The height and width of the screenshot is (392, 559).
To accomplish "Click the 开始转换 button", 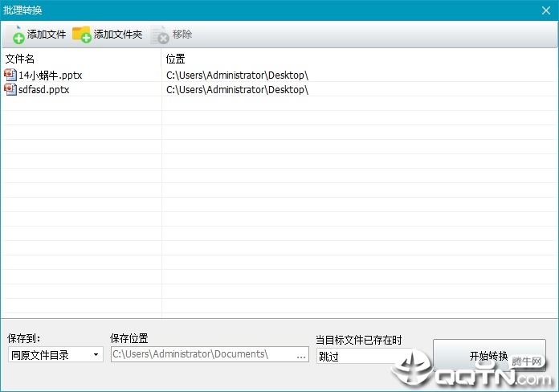I will (x=489, y=356).
